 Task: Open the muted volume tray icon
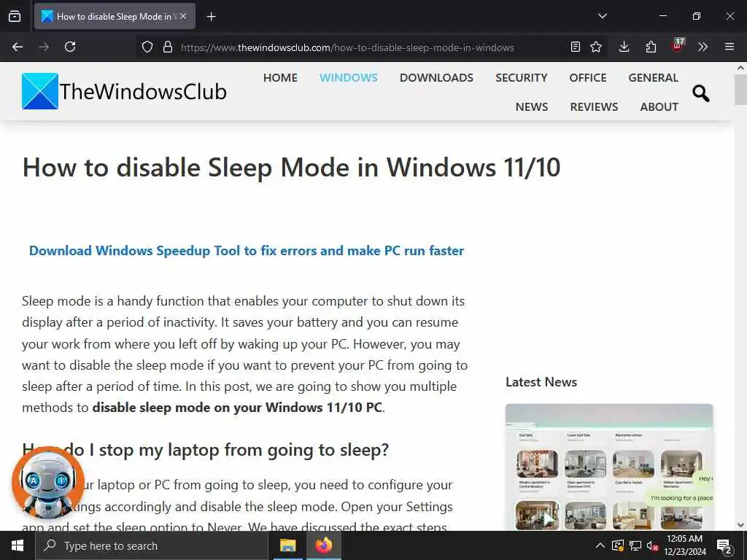[x=652, y=545]
